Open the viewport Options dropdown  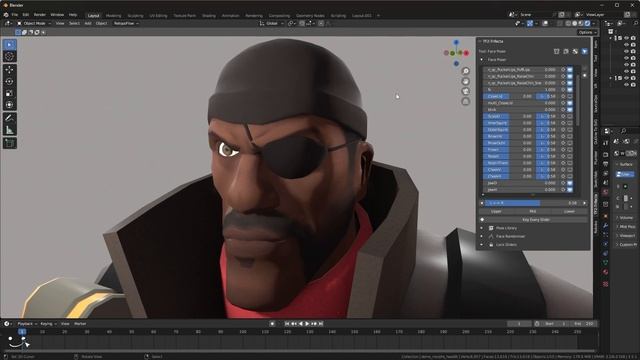point(588,32)
